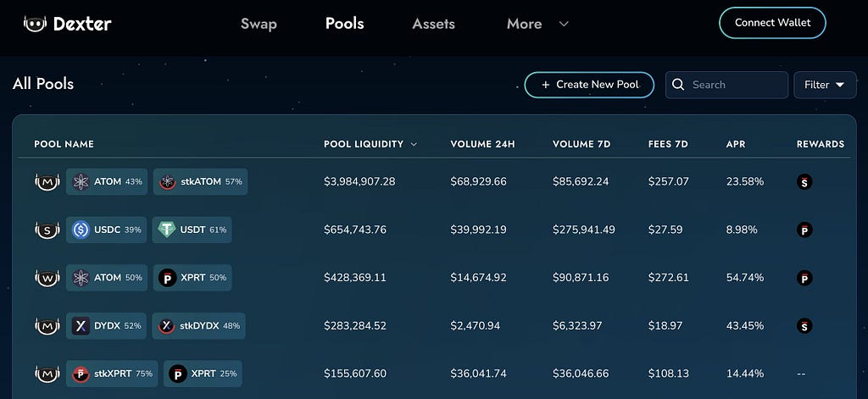The height and width of the screenshot is (399, 868).
Task: Click 7D volume $6,323.97
Action: click(576, 326)
